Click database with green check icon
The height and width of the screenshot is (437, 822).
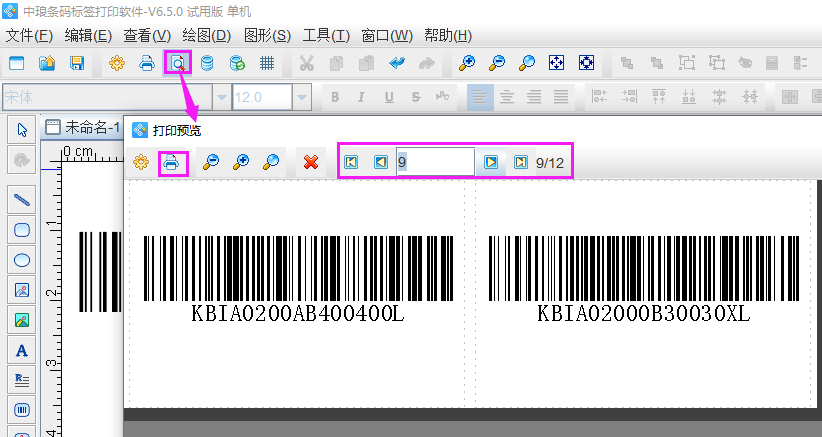click(237, 63)
